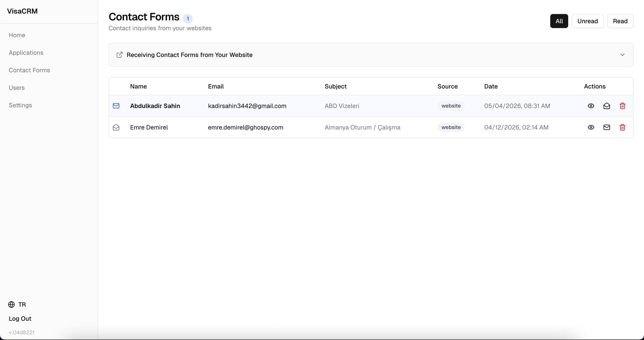Click name Emre Demirel
This screenshot has width=644, height=340.
[149, 127]
